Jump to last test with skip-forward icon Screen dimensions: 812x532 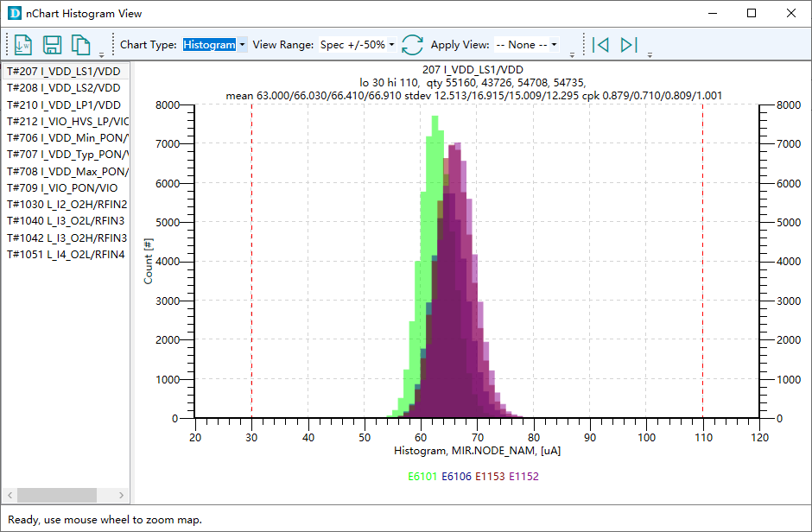click(x=629, y=45)
